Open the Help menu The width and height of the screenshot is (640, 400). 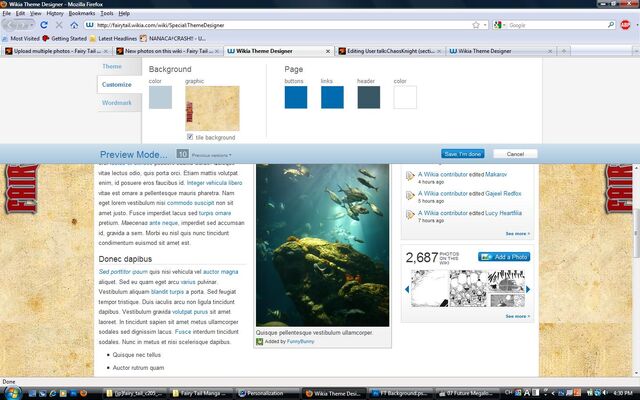[124, 13]
